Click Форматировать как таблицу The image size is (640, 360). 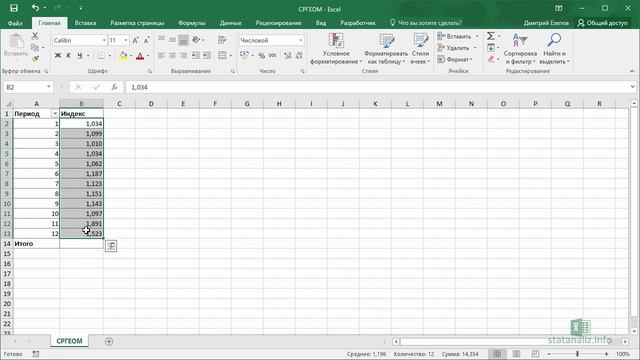pyautogui.click(x=386, y=49)
